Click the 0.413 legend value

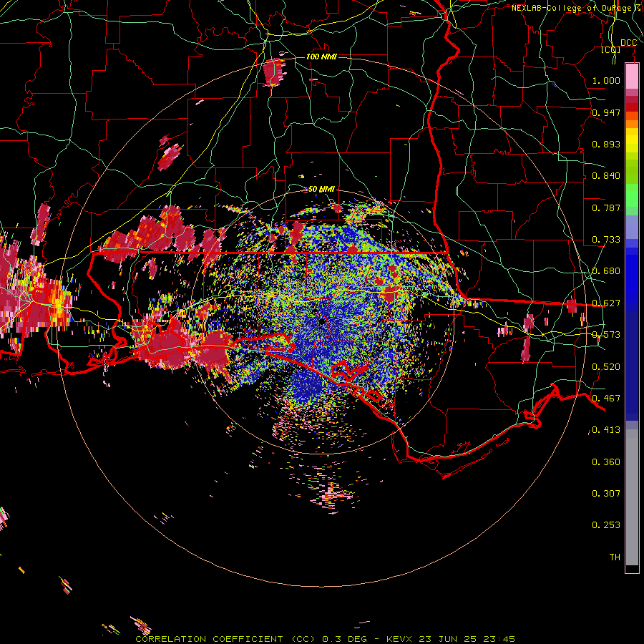(606, 430)
